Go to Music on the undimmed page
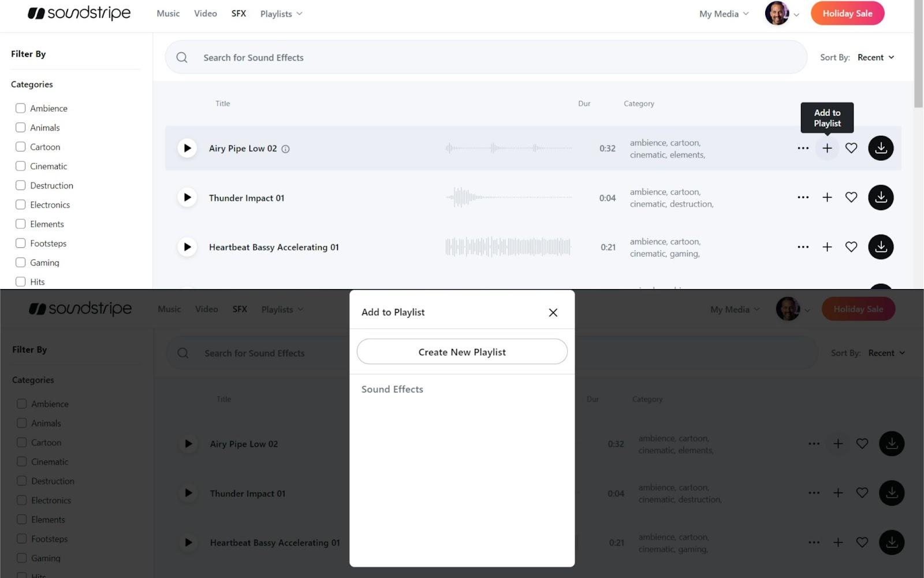Screen dimensions: 924x578 [168, 13]
